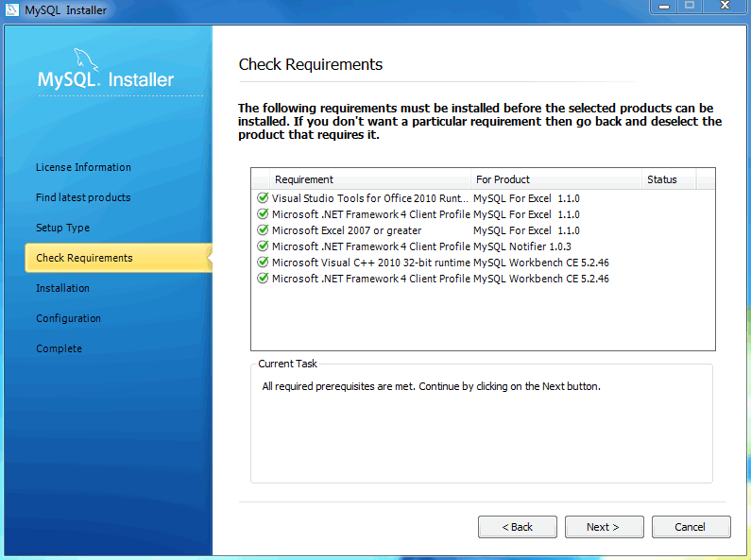Click check icon of .NET Framework for Workbench row
Screen dimensions: 751x560
point(263,278)
